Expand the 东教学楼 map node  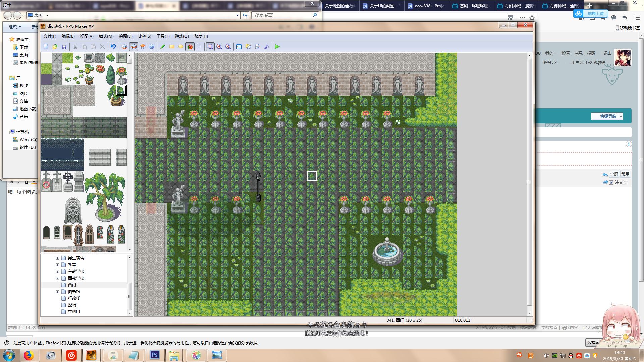[57, 271]
